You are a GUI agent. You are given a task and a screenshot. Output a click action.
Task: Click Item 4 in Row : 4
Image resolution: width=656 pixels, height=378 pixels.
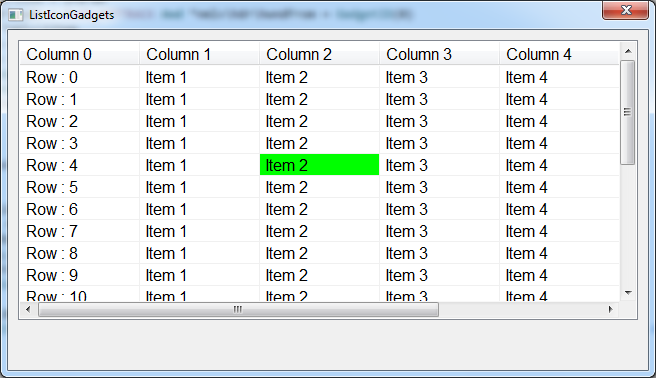coord(559,165)
